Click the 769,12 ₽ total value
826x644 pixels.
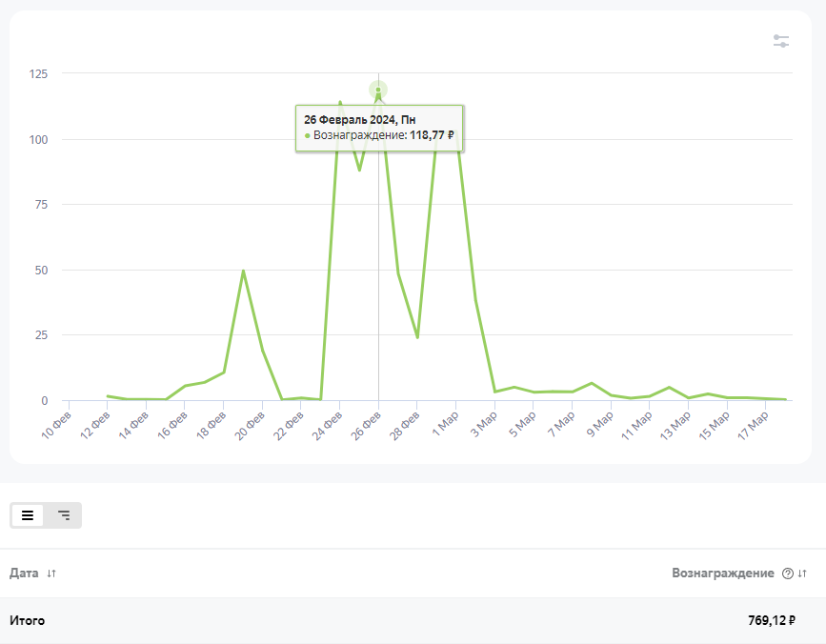click(x=771, y=621)
